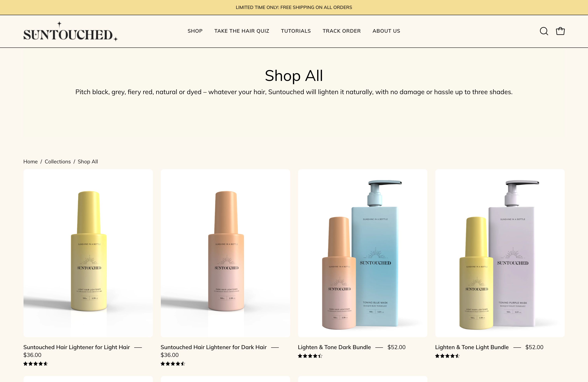This screenshot has height=382, width=588.
Task: Click star rating under Light Bundle
Action: [x=447, y=356]
